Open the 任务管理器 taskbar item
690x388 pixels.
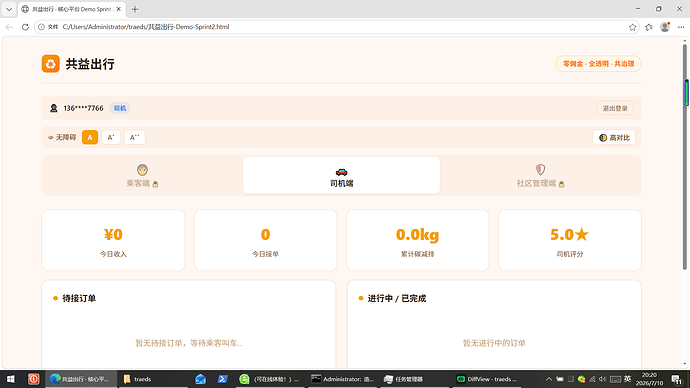[415, 379]
